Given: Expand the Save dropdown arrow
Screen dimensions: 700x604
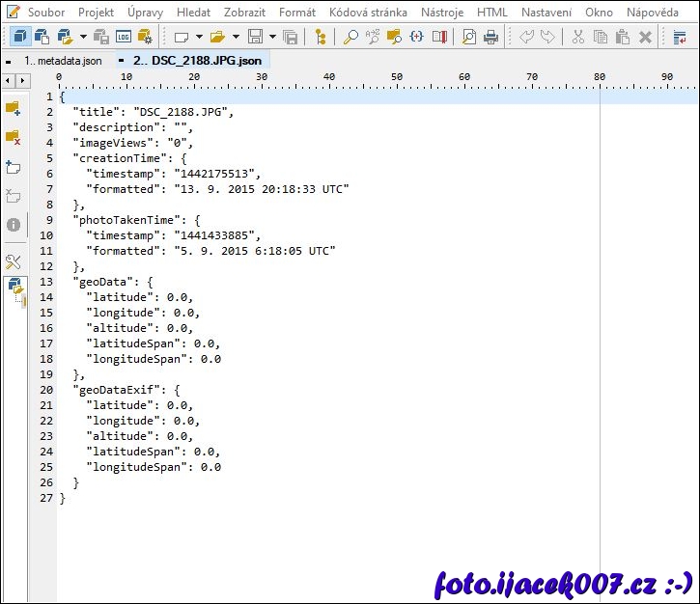Looking at the screenshot, I should click(272, 37).
